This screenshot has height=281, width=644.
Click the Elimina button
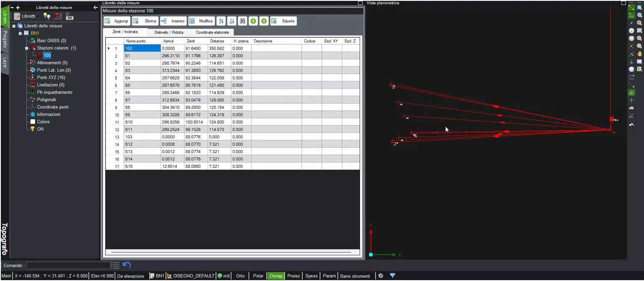(145, 21)
